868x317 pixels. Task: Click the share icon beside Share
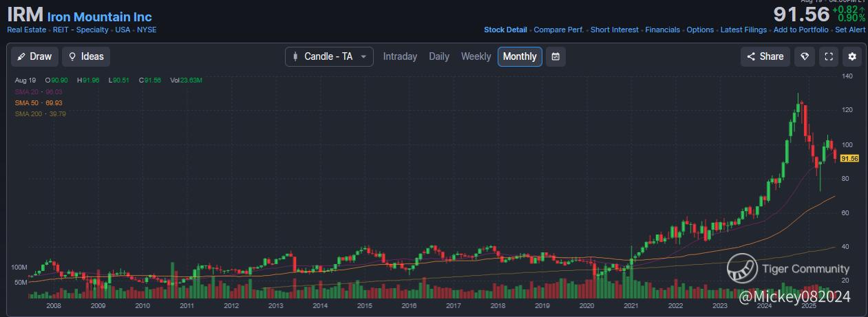751,56
